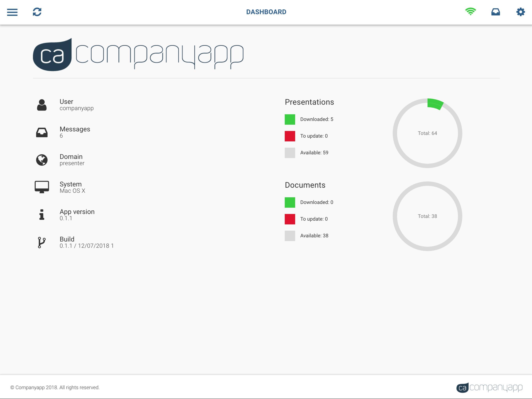This screenshot has width=532, height=399.
Task: Click the Documents donut chart Total: 38
Action: coord(427,216)
